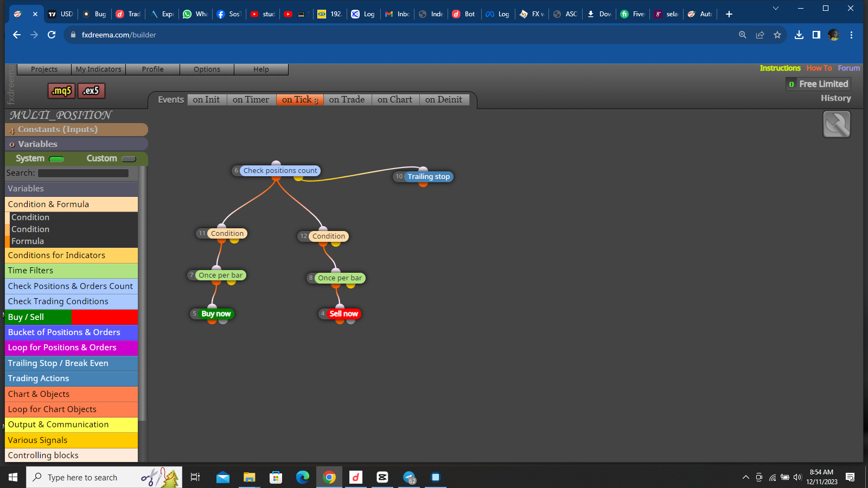Expand Buy / Sell category

pos(72,317)
